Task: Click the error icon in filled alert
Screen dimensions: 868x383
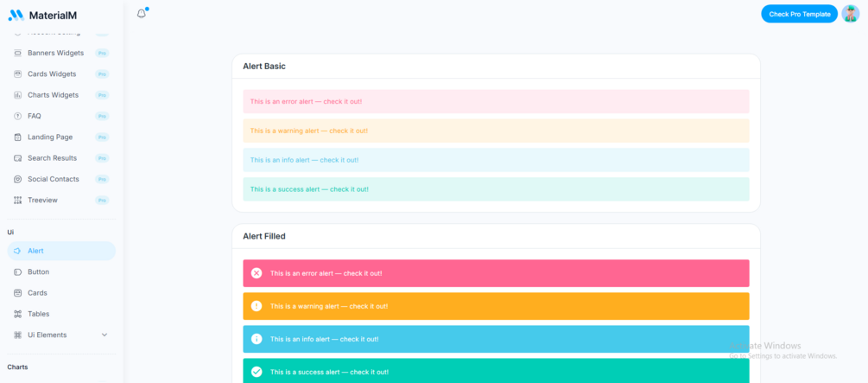Action: click(257, 273)
